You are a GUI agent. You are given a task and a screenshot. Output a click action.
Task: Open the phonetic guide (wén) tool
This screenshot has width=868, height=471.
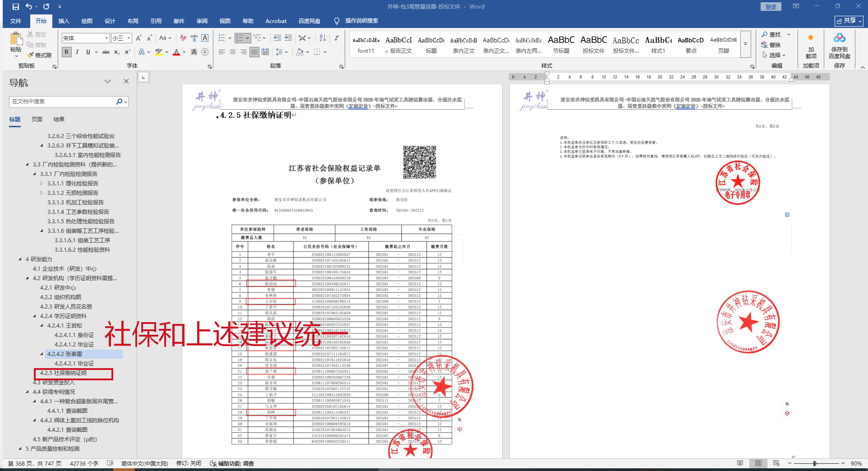pos(194,38)
